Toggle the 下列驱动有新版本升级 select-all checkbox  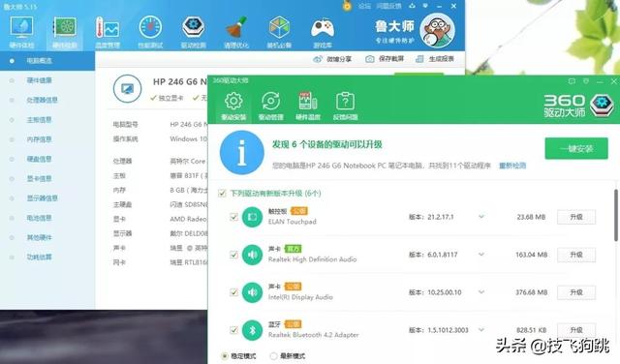coord(222,194)
